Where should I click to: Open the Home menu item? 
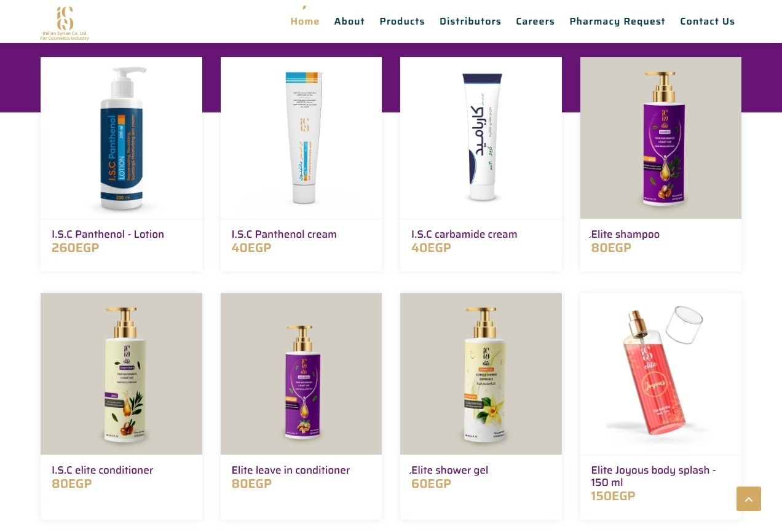point(305,22)
